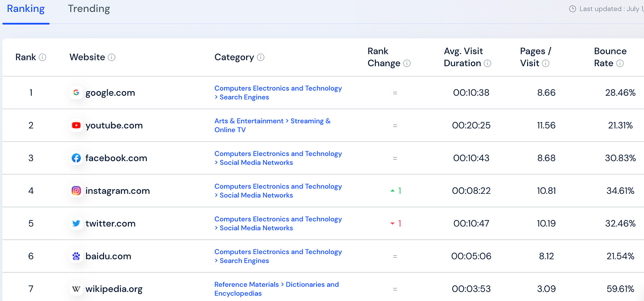Open the facebook.com website entry
Viewport: 644px width, 301px height.
point(116,158)
